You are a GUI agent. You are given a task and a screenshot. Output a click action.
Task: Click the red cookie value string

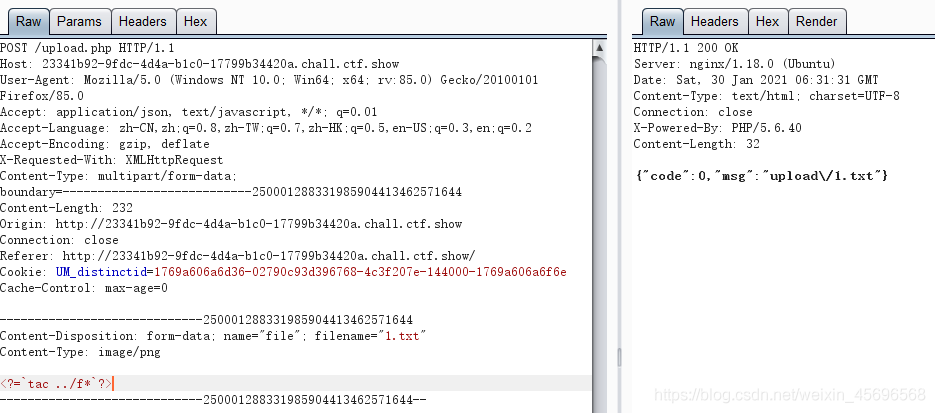click(360, 272)
